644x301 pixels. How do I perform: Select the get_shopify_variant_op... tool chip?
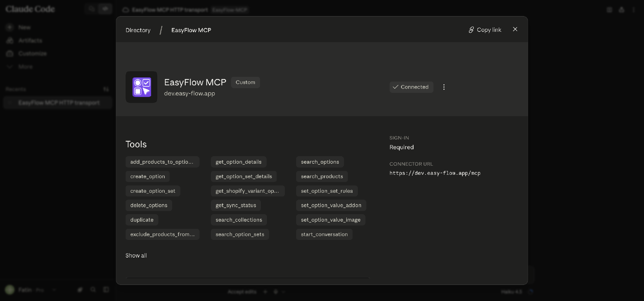[248, 191]
